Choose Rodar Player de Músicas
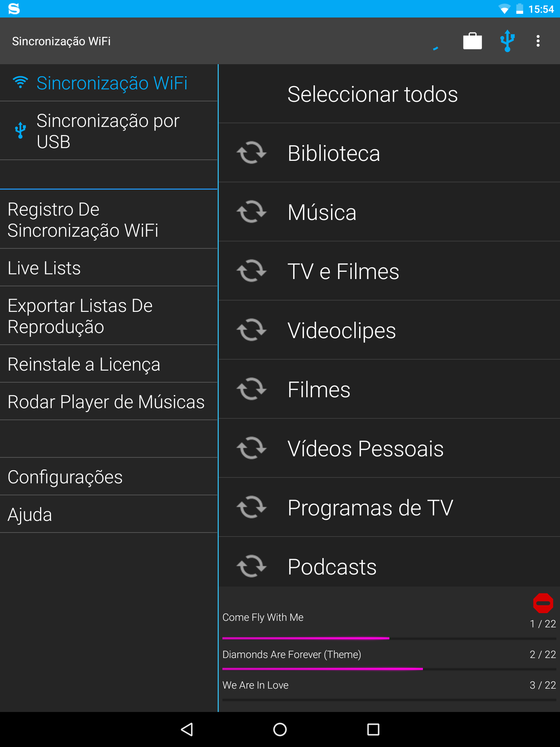 (109, 402)
